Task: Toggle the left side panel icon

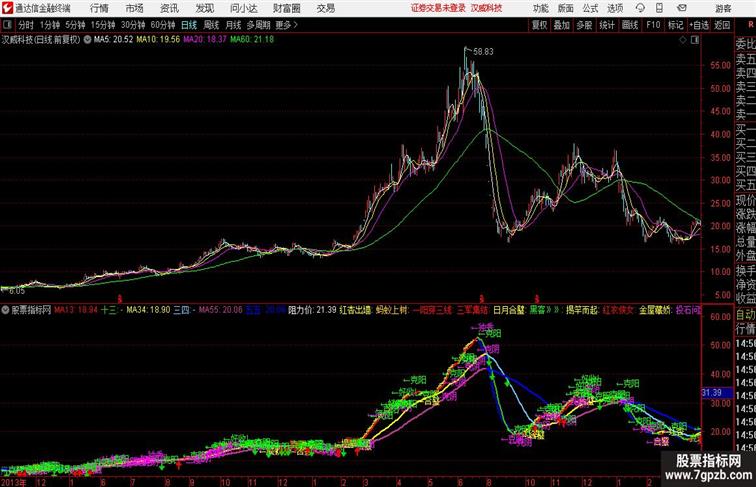Action: tap(7, 25)
